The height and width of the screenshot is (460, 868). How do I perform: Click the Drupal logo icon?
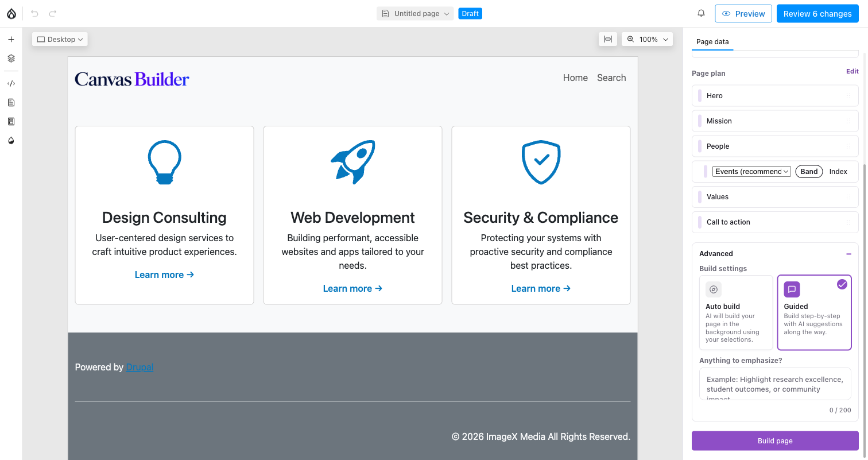pyautogui.click(x=11, y=13)
